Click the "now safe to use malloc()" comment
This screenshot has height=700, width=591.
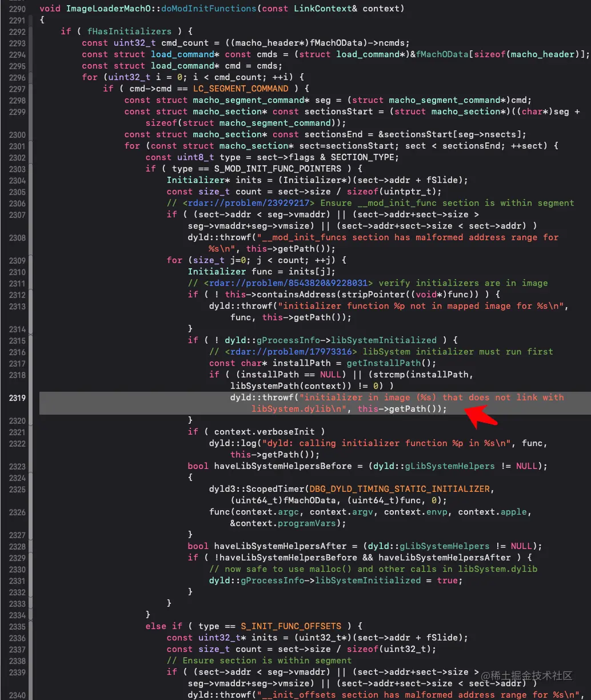pos(373,569)
